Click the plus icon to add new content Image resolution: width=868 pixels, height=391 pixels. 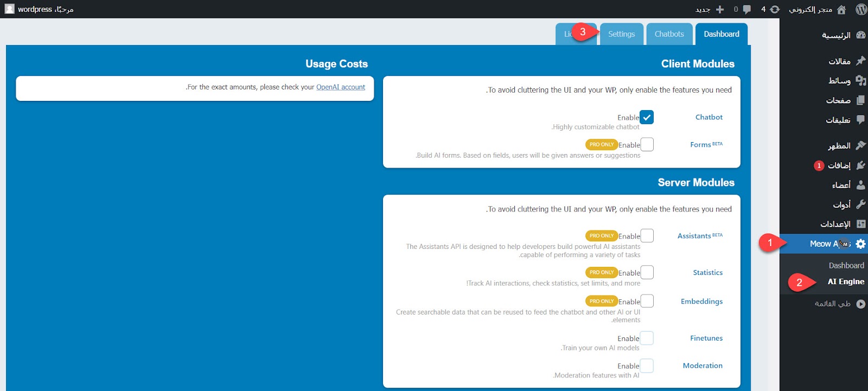[720, 9]
